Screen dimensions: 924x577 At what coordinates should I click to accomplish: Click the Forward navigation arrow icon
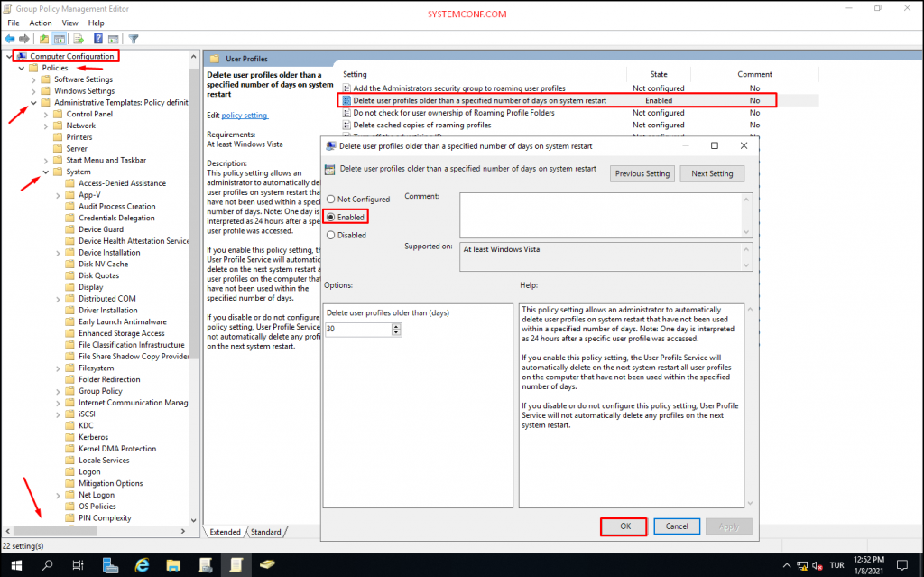(24, 39)
